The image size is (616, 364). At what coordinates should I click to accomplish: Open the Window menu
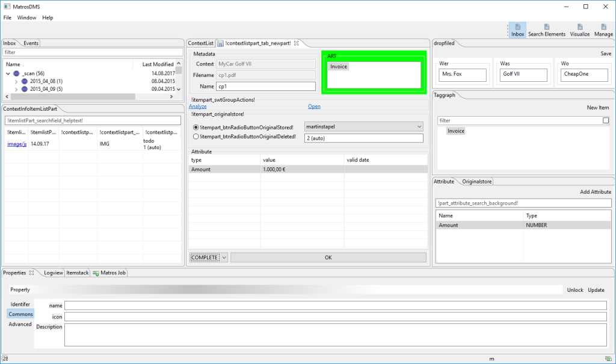click(25, 17)
